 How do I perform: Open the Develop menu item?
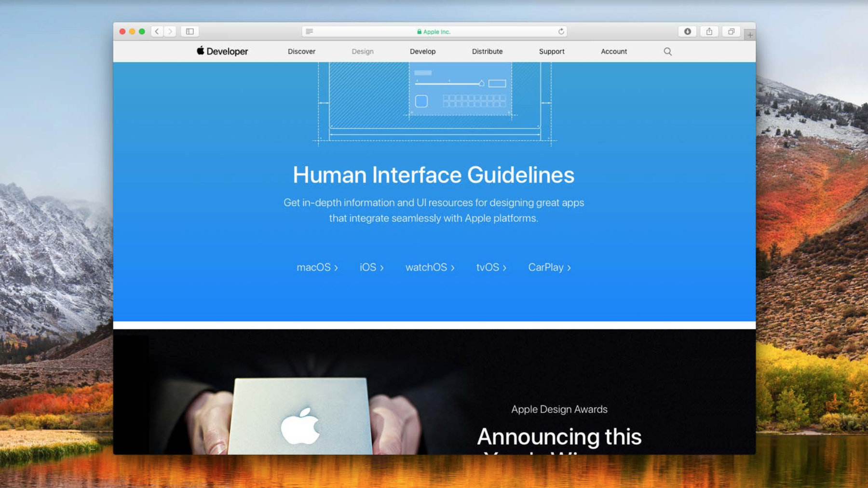[422, 51]
